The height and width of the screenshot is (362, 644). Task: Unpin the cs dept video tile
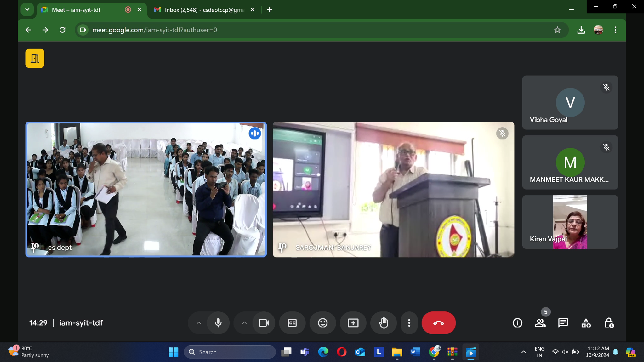pyautogui.click(x=35, y=247)
